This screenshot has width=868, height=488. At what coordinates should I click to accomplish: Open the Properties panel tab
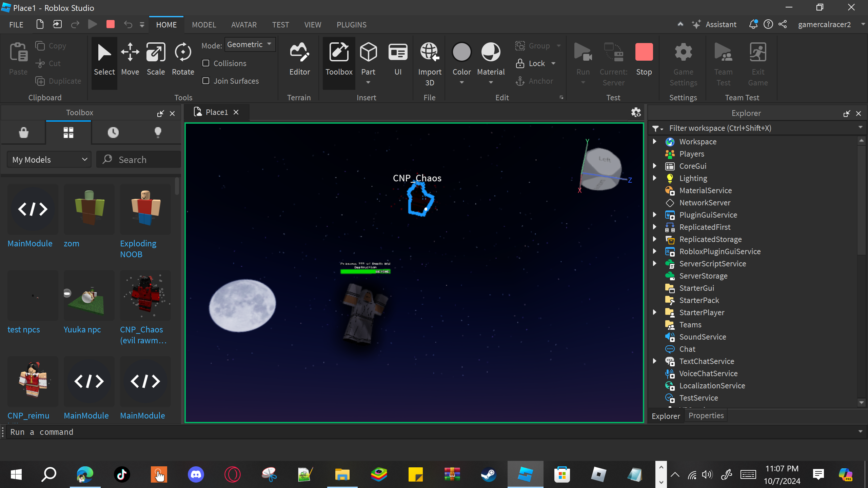pyautogui.click(x=706, y=416)
